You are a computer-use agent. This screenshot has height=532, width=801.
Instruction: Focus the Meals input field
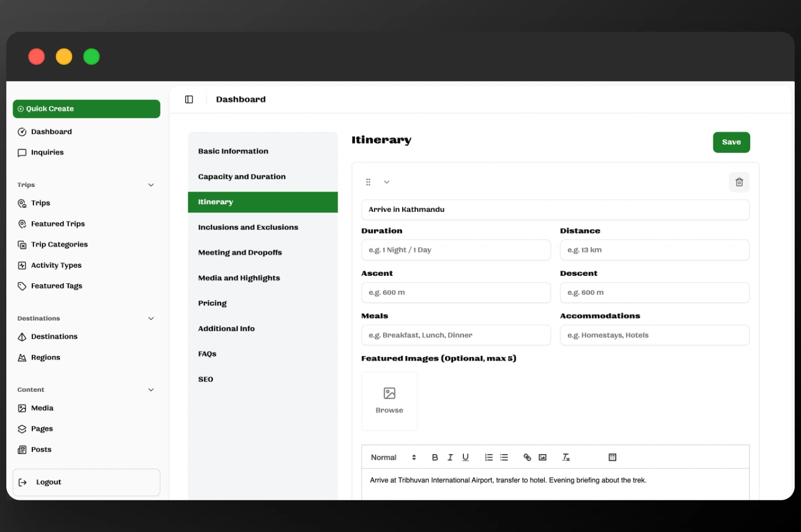pos(456,336)
